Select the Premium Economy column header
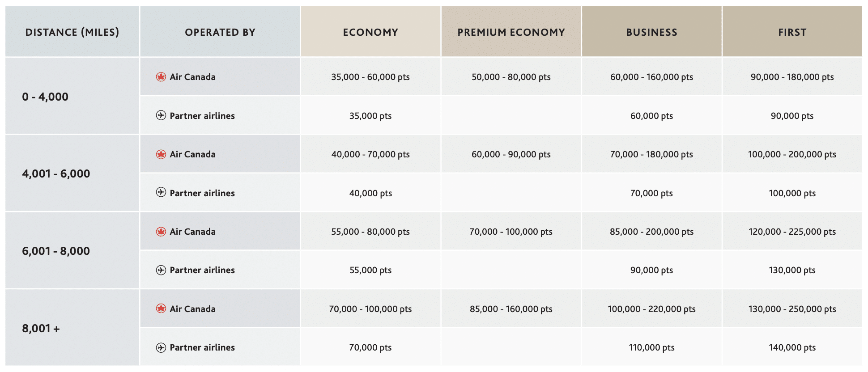868x372 pixels. coord(511,32)
